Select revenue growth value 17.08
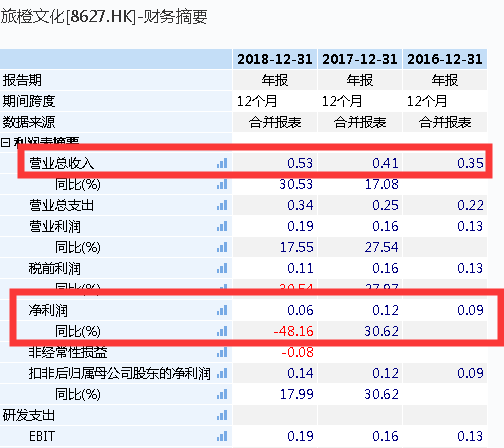 (382, 184)
